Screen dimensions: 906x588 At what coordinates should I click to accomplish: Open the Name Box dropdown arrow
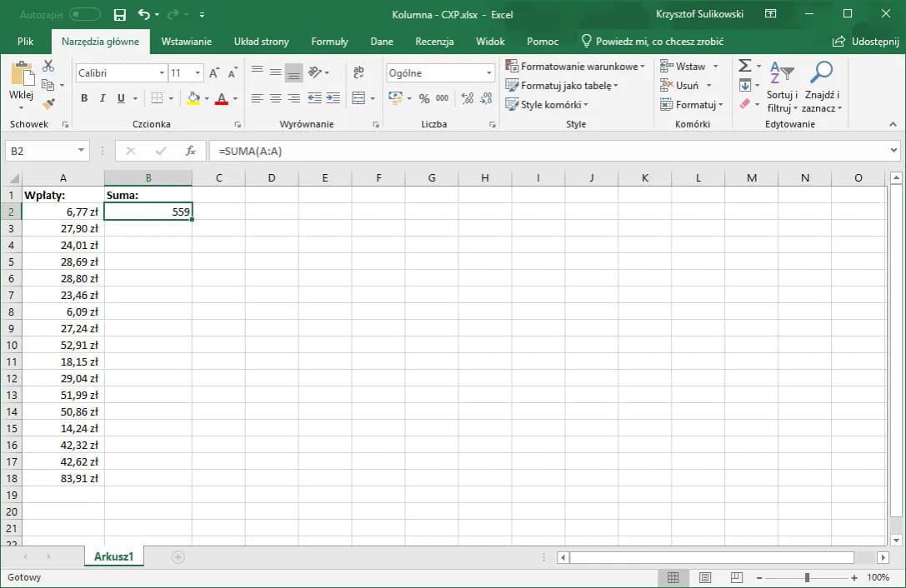pos(81,151)
